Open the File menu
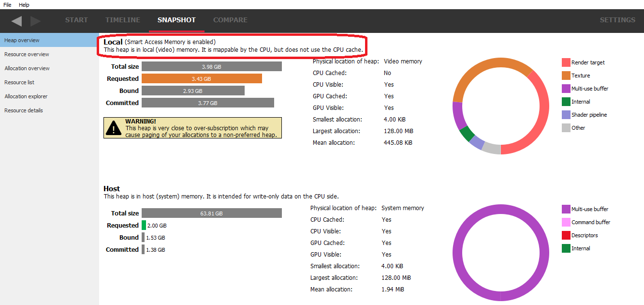The height and width of the screenshot is (305, 644). tap(7, 5)
